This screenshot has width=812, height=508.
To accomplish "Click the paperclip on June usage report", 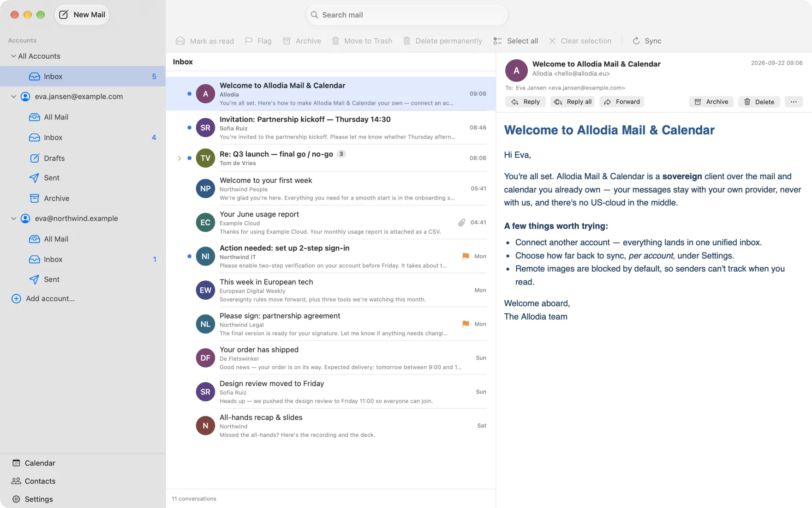I will point(462,223).
